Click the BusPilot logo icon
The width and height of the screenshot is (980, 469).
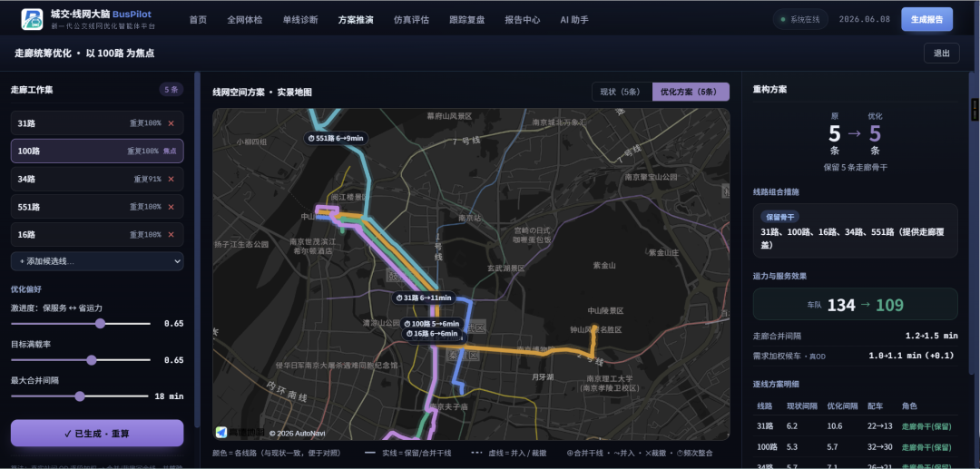pos(32,19)
